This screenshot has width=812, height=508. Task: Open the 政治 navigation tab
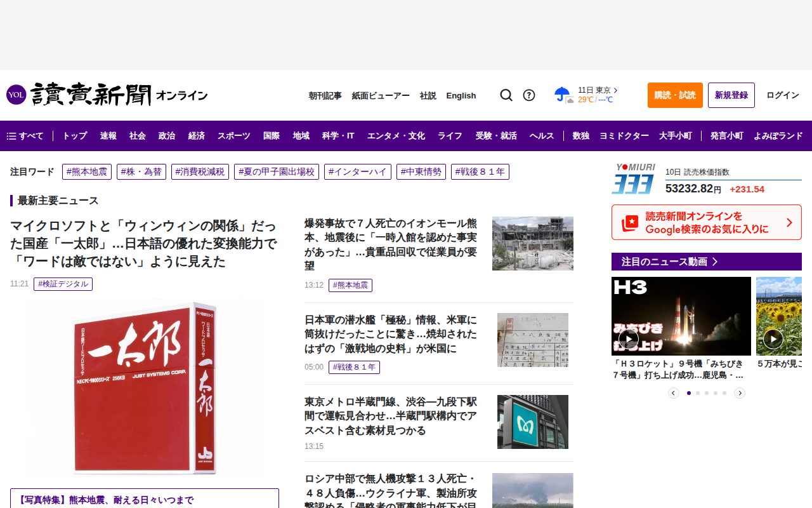click(167, 136)
